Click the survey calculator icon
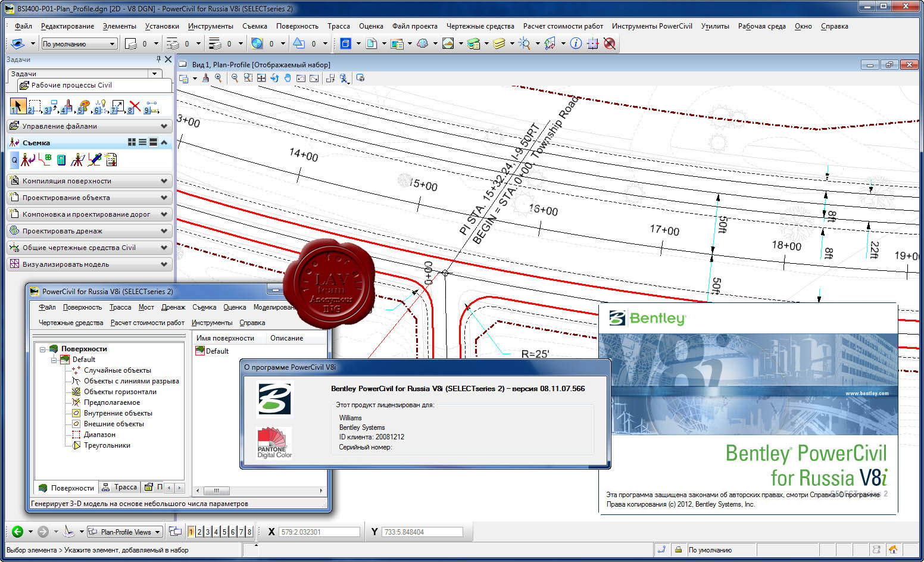Viewport: 924px width, 562px height. pyautogui.click(x=61, y=160)
